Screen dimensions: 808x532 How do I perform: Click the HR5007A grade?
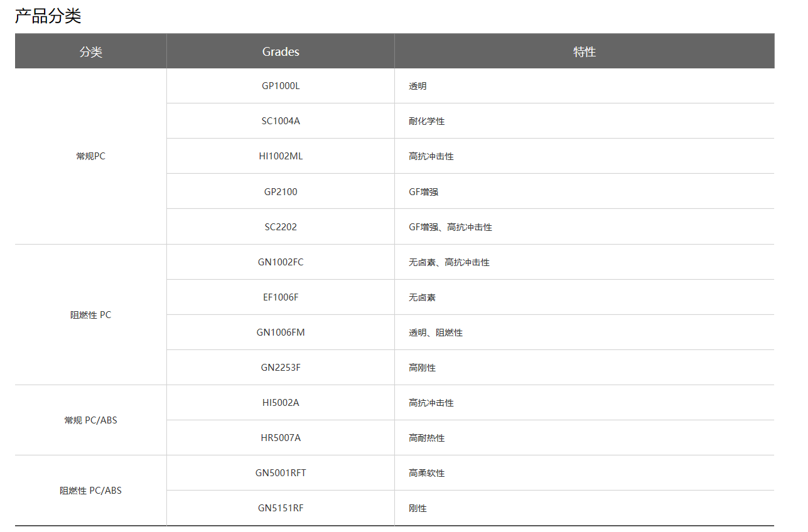click(x=281, y=438)
